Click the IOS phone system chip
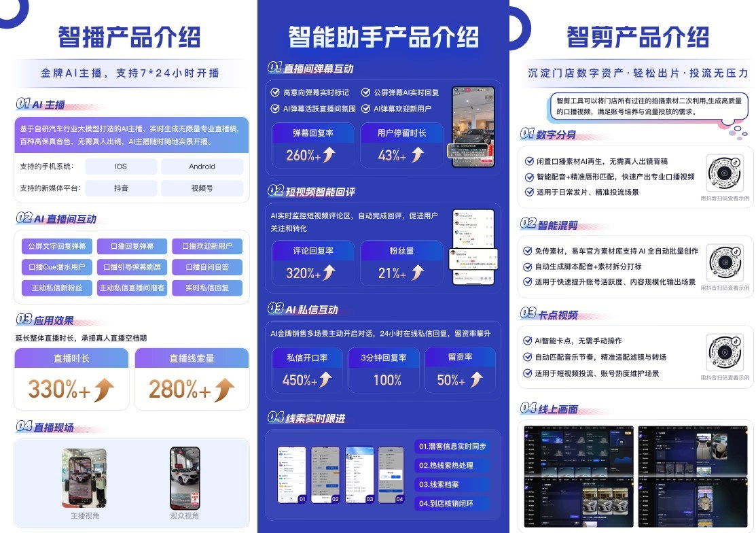Image resolution: width=756 pixels, height=533 pixels. click(121, 167)
